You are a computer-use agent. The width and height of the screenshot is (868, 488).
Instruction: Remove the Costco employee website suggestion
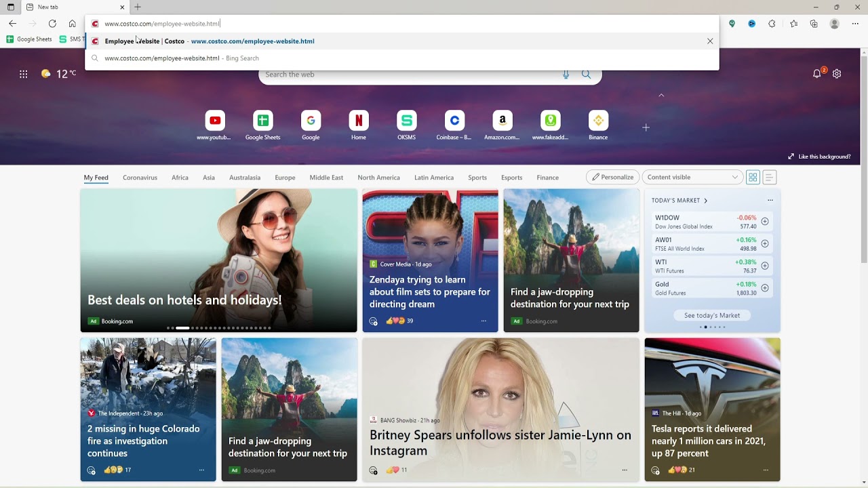(x=710, y=41)
